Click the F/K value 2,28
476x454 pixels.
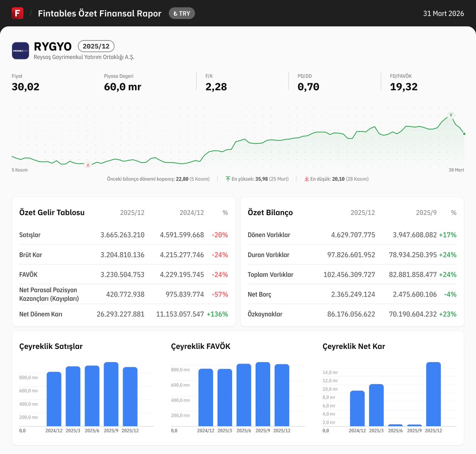pyautogui.click(x=216, y=87)
